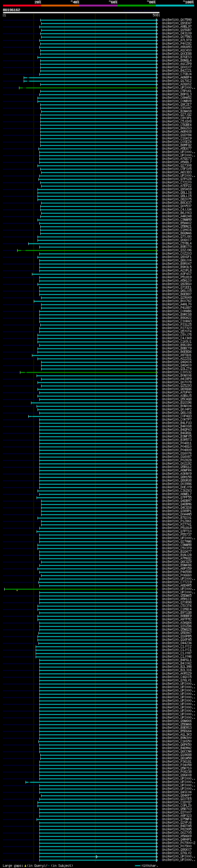This screenshot has height=868, width=197.
Task: Open hit UniRef100_P07900-2
Action: coord(179,843)
